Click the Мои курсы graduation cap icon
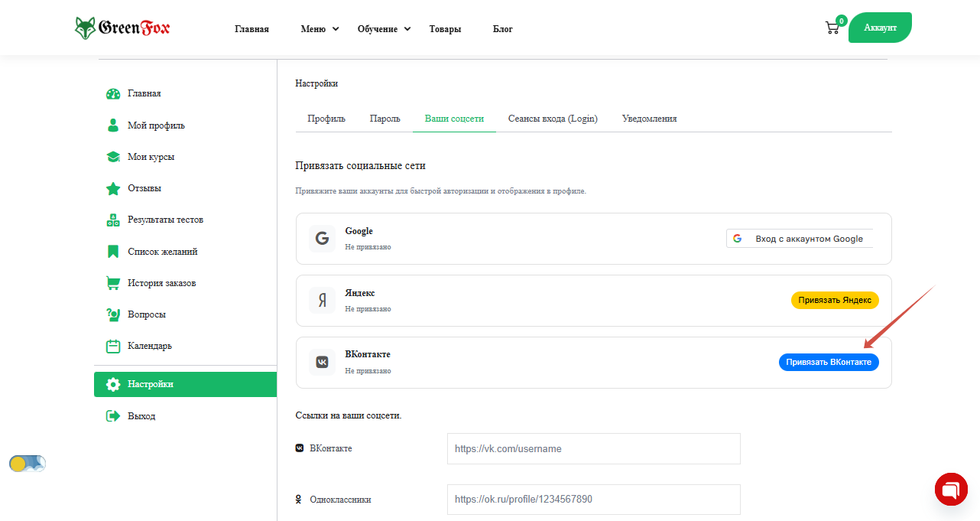Viewport: 980px width, 521px height. point(113,157)
